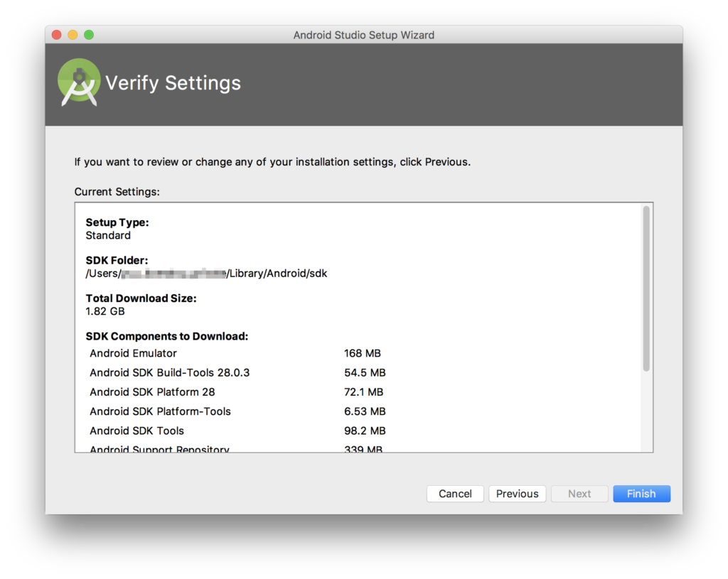The width and height of the screenshot is (728, 579).
Task: Click the Current Settings scrollbar thumb
Action: tap(646, 288)
